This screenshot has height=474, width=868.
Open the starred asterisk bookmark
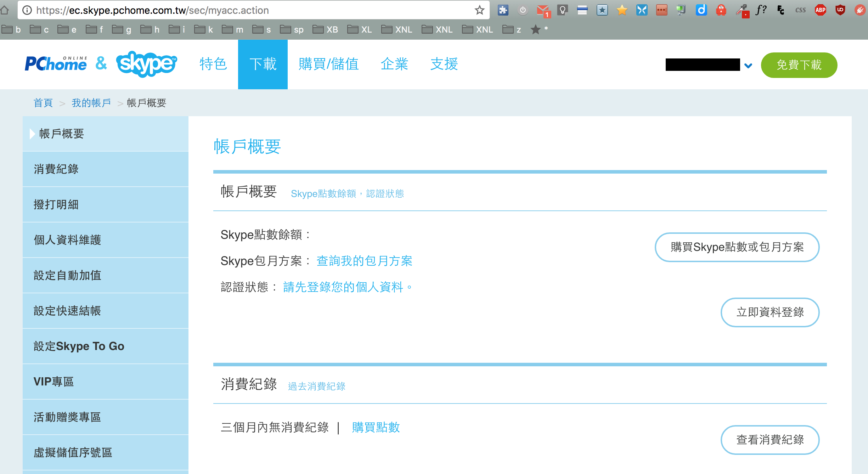[539, 29]
